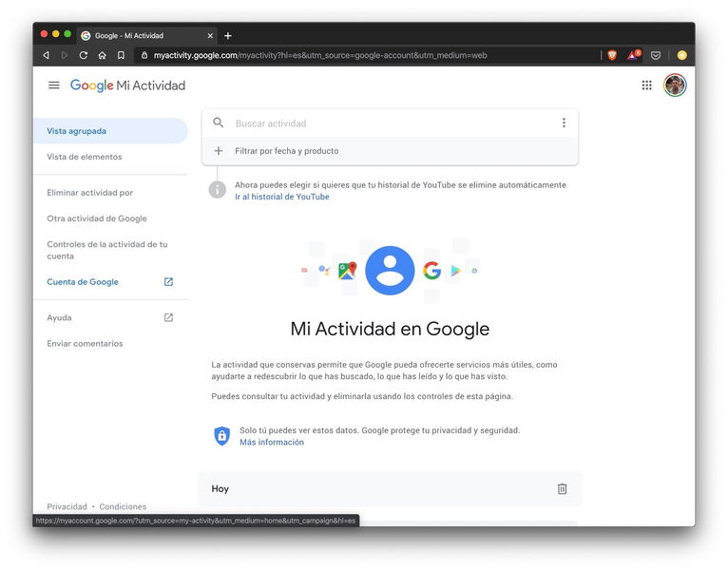This screenshot has width=728, height=570.
Task: Open the Brave Rewards triangle icon
Action: pos(634,55)
